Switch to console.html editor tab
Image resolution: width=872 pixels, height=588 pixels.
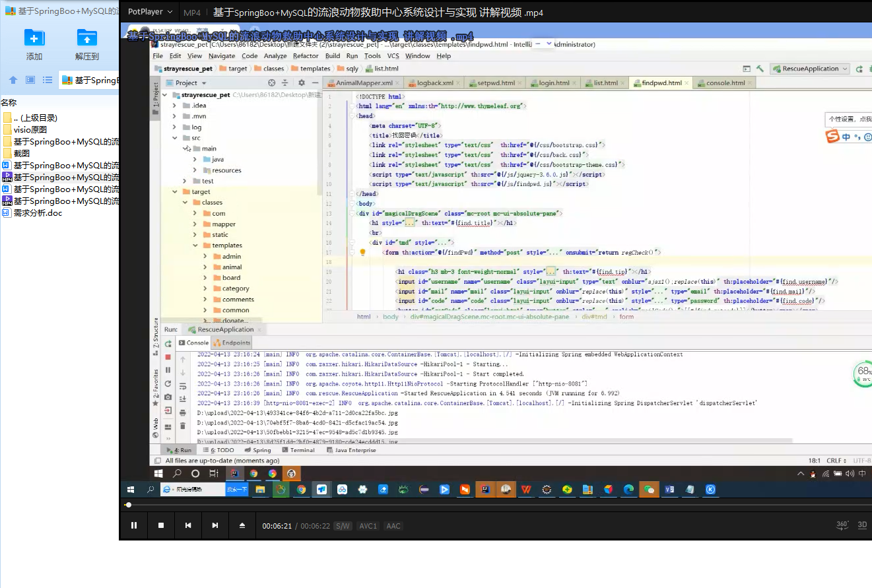point(725,83)
